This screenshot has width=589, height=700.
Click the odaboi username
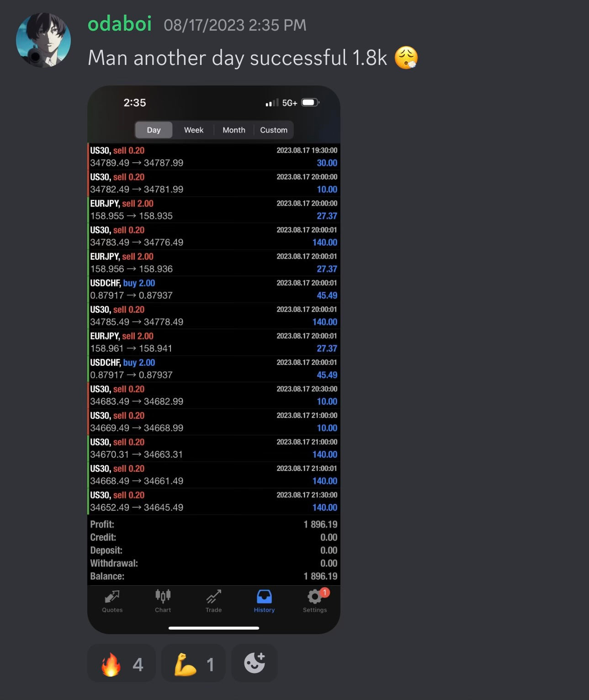(120, 24)
